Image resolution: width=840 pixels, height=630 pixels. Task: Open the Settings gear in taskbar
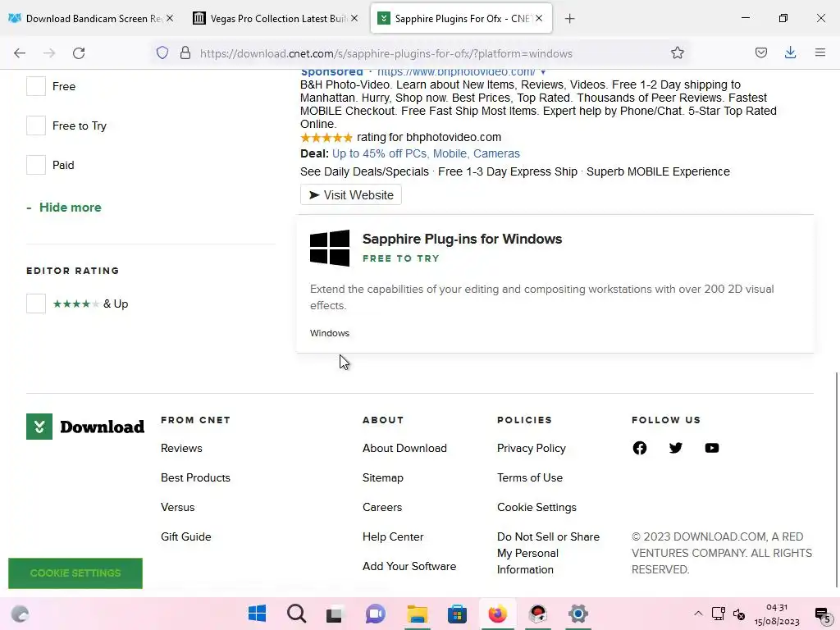578,614
